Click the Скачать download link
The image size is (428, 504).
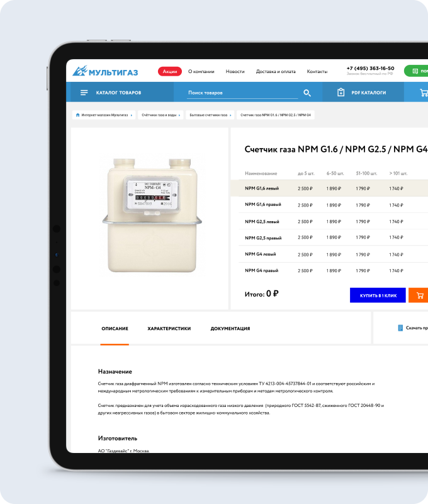pyautogui.click(x=417, y=328)
